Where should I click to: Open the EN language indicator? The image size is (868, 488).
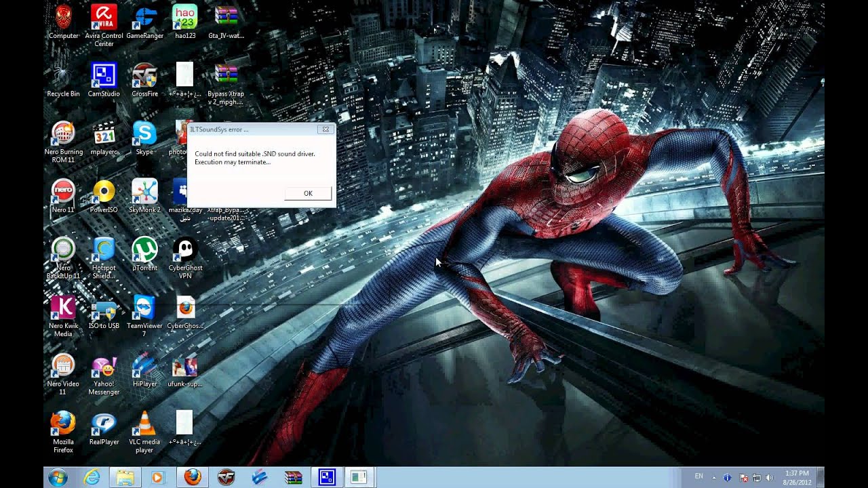point(698,477)
